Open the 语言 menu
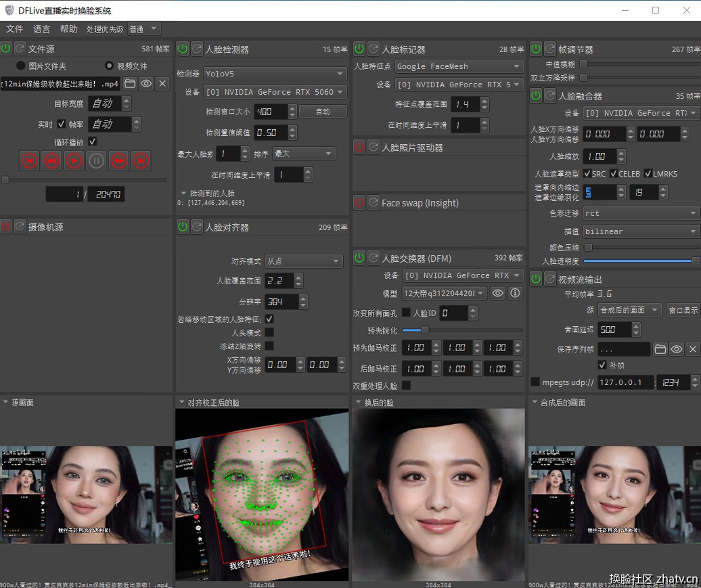The height and width of the screenshot is (588, 701). [41, 29]
